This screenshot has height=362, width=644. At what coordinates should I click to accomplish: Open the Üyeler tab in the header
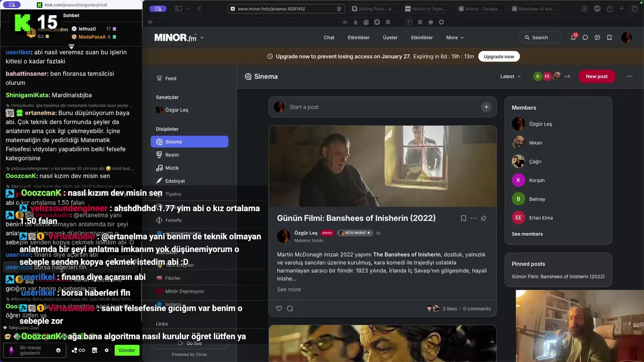[390, 38]
